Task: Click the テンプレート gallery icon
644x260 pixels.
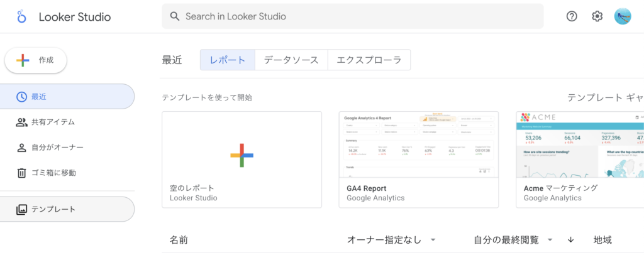Action: (x=21, y=209)
